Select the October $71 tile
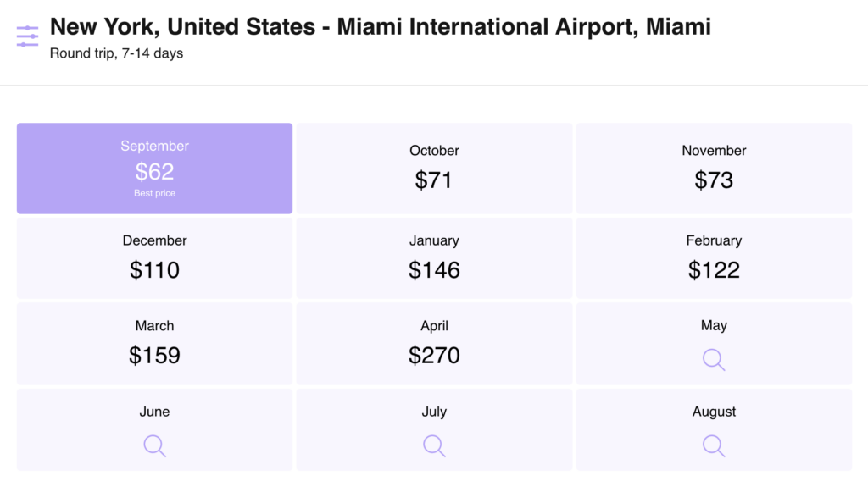This screenshot has width=868, height=481. click(434, 169)
